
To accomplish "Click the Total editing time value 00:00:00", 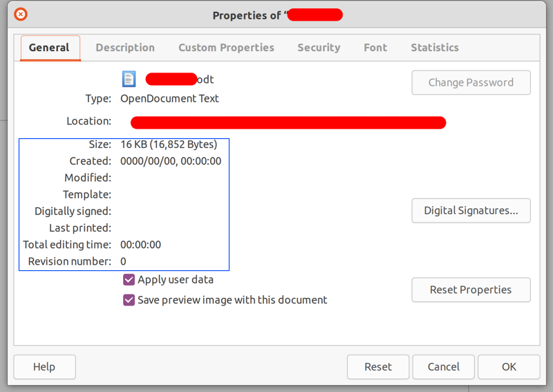I will [x=140, y=245].
